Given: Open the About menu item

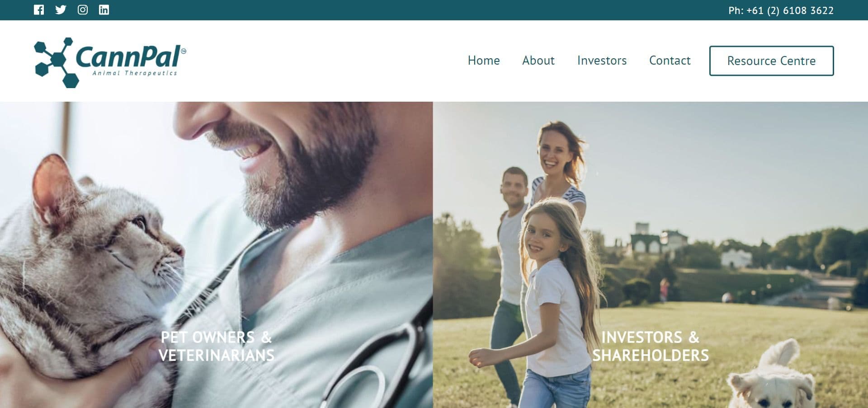Looking at the screenshot, I should [x=538, y=61].
